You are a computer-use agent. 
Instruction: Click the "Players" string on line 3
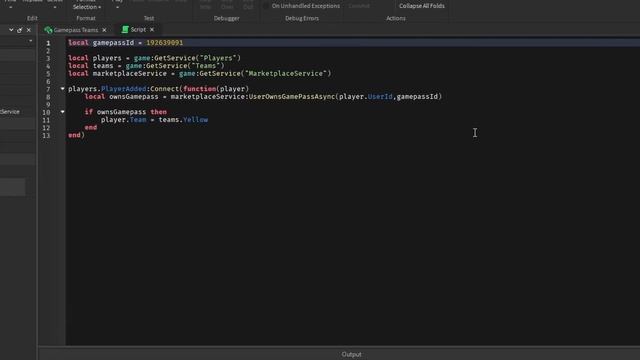[x=218, y=58]
